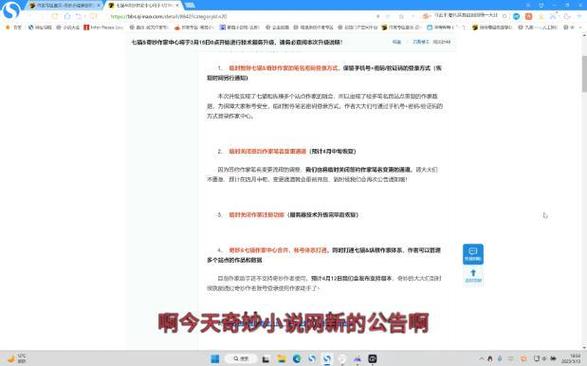Image resolution: width=587 pixels, height=366 pixels.
Task: Click the 收藏 link beside the post title
Action: [397, 42]
